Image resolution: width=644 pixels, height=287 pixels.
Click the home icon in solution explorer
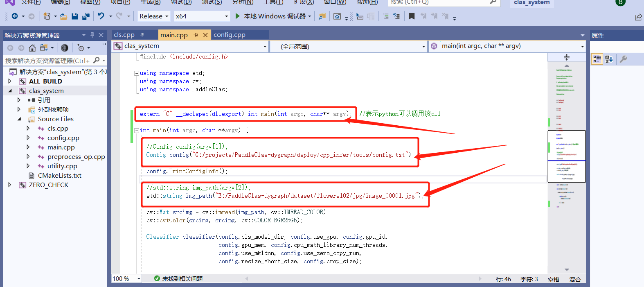[32, 48]
